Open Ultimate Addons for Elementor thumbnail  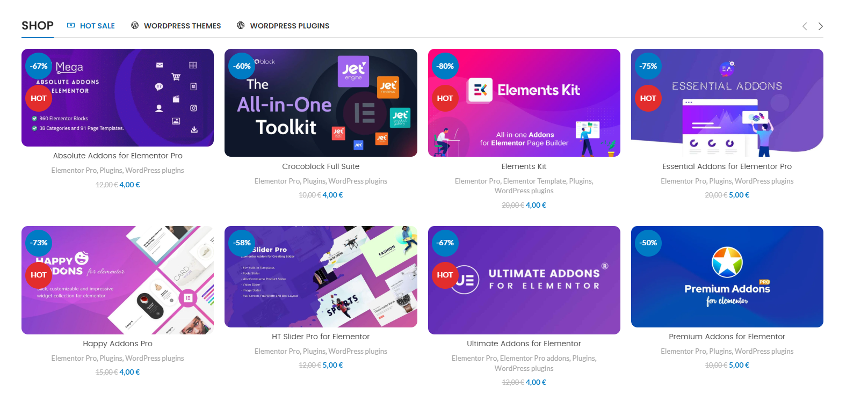[524, 280]
